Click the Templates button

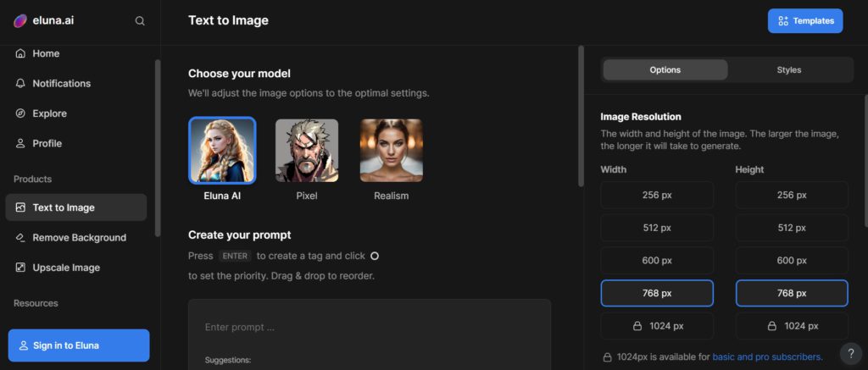[805, 21]
